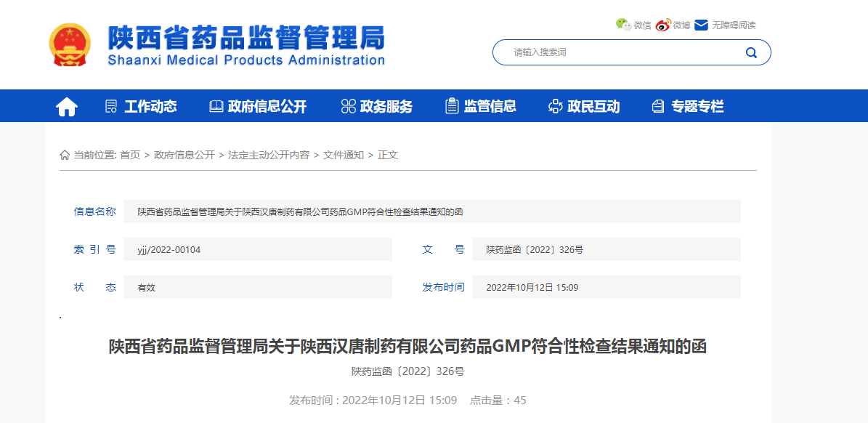This screenshot has width=868, height=423.
Task: Click the 陕西省药品监督管理局 site title
Action: pyautogui.click(x=246, y=39)
